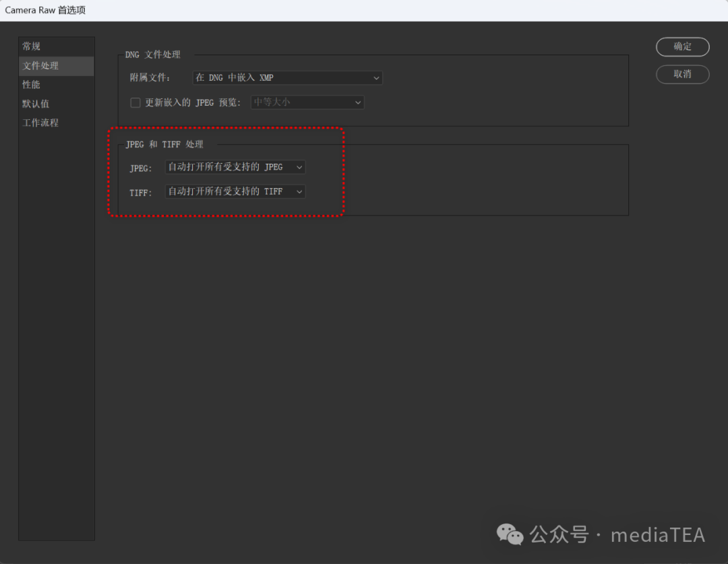Select the 常规 category in sidebar

pos(56,46)
